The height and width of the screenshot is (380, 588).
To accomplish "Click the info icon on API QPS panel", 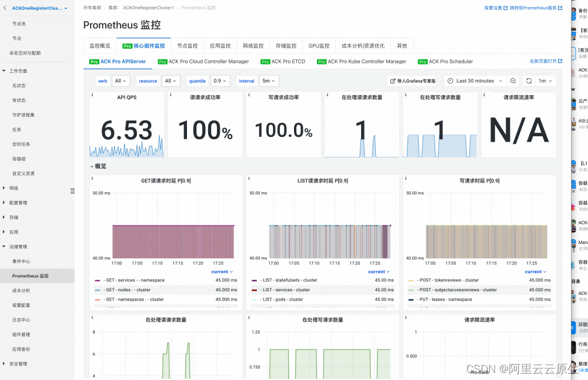I will [92, 95].
